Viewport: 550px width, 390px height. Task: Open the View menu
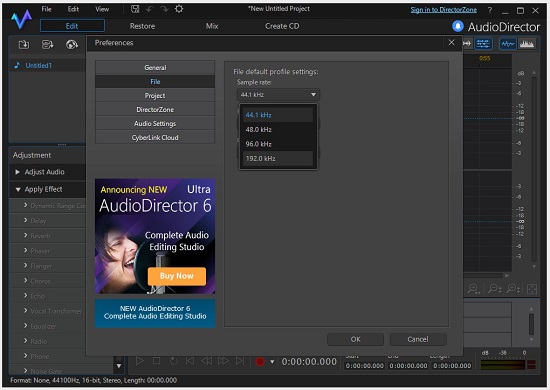(x=102, y=9)
